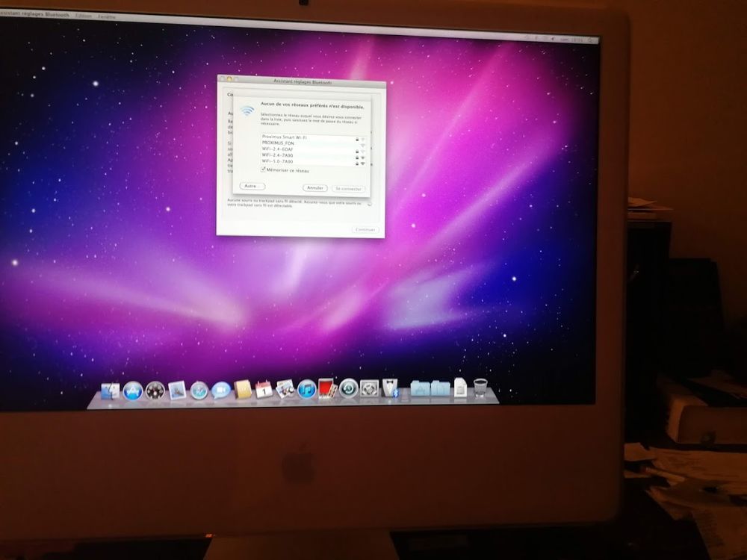Launch Safari from the Dock

pos(199,390)
